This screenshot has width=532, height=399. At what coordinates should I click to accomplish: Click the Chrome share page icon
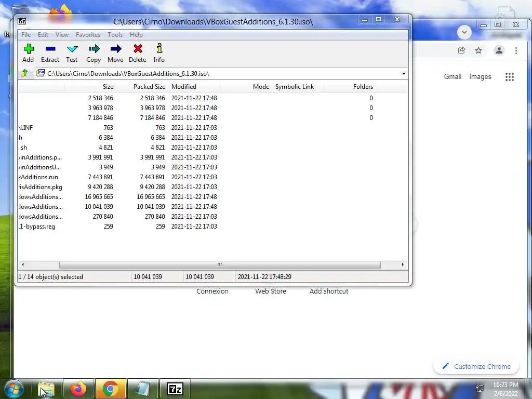[461, 50]
